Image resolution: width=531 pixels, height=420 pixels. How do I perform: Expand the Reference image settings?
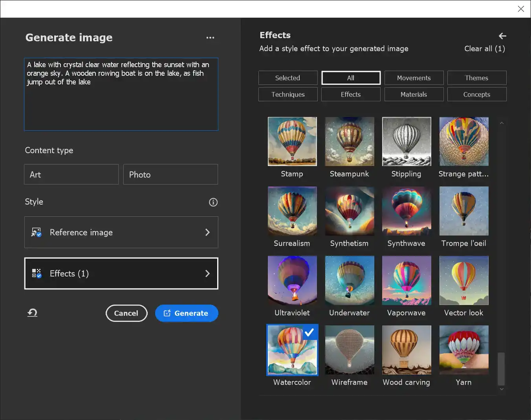[121, 232]
